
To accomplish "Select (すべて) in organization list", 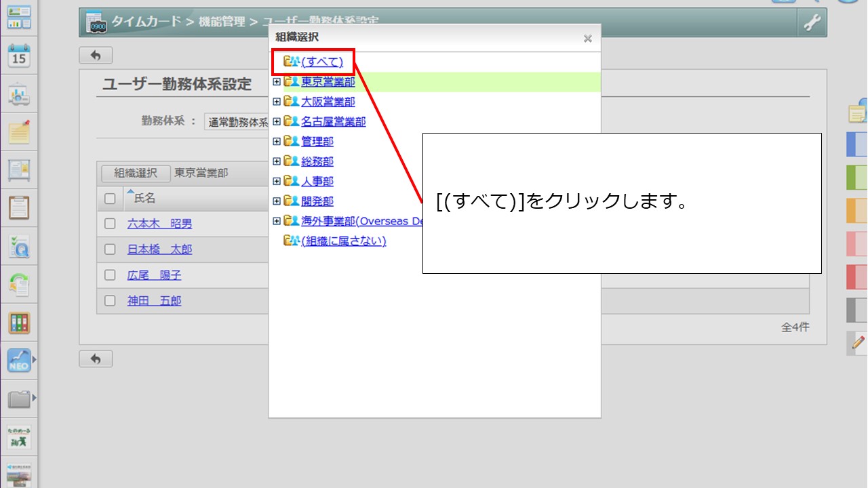I will point(322,62).
